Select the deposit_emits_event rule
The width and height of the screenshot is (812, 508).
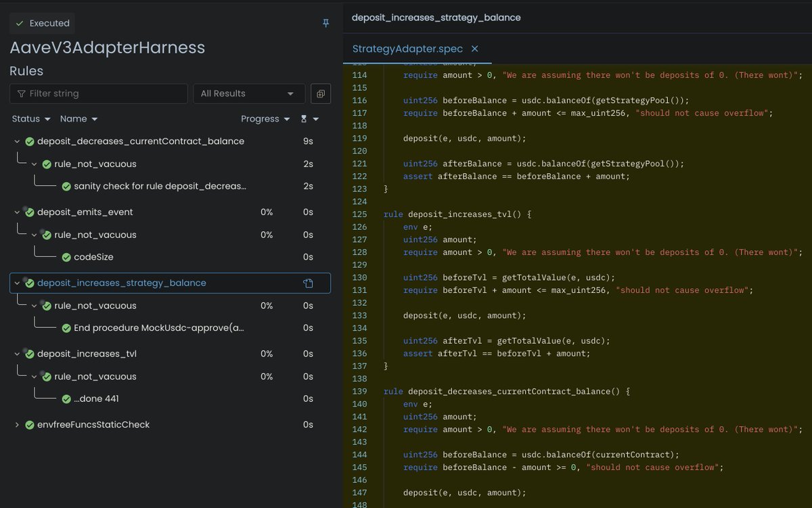(85, 212)
